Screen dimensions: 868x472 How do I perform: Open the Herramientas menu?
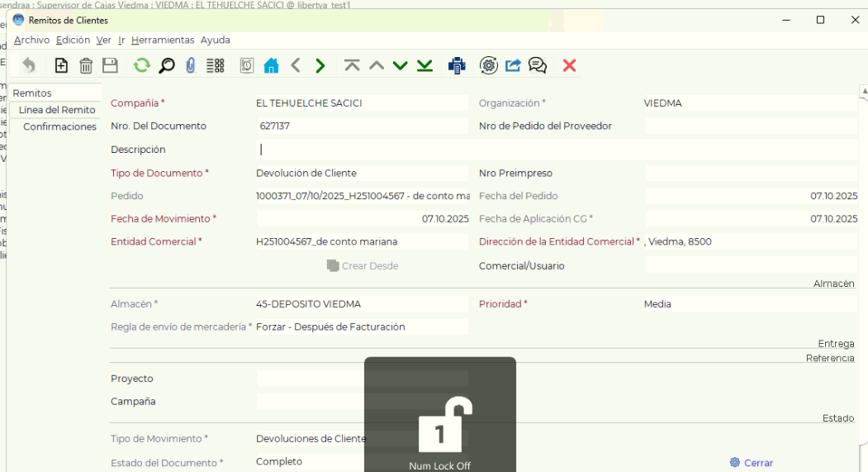click(163, 40)
